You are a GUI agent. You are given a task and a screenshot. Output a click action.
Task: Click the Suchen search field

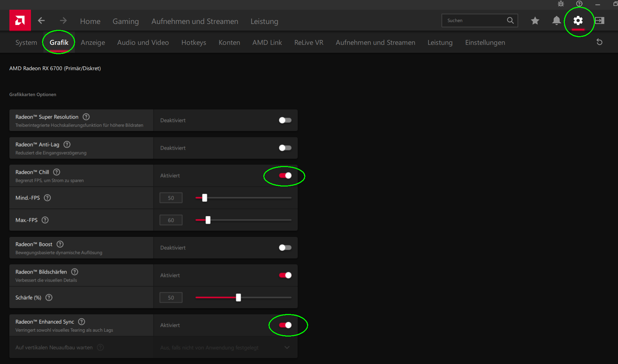(x=480, y=20)
